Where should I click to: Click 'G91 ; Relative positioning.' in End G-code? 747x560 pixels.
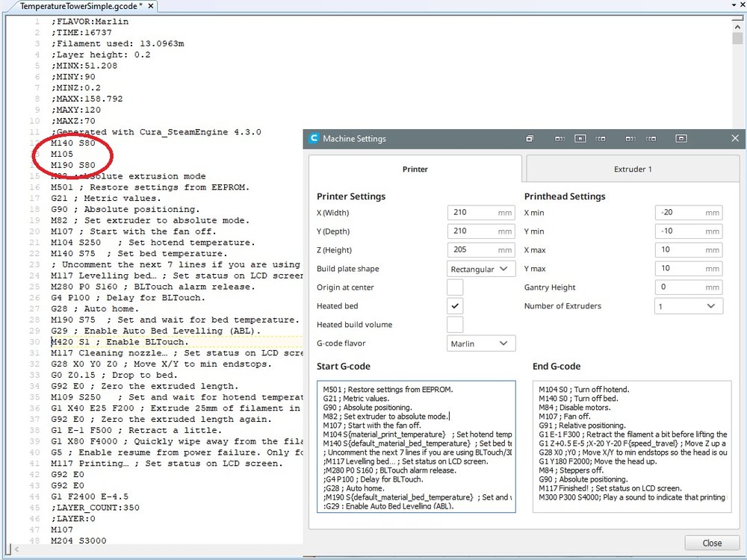tap(582, 426)
